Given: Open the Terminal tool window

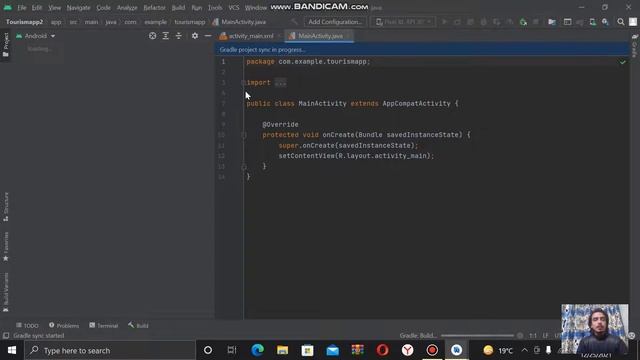Looking at the screenshot, I should coord(104,325).
